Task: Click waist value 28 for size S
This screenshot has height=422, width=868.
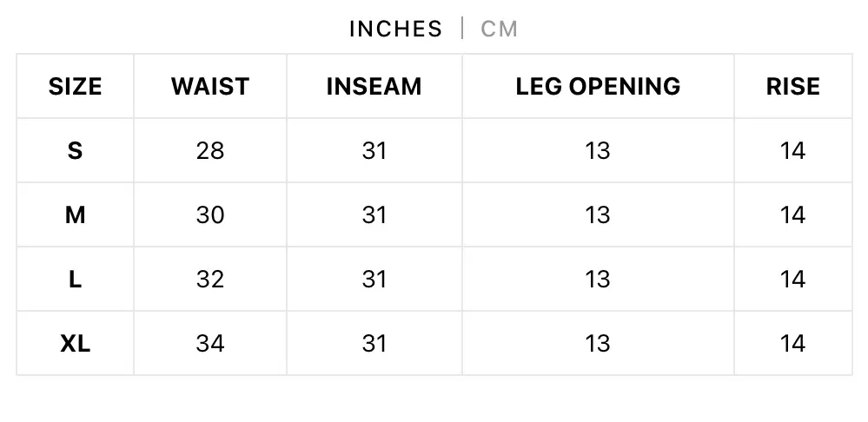Action: (210, 150)
